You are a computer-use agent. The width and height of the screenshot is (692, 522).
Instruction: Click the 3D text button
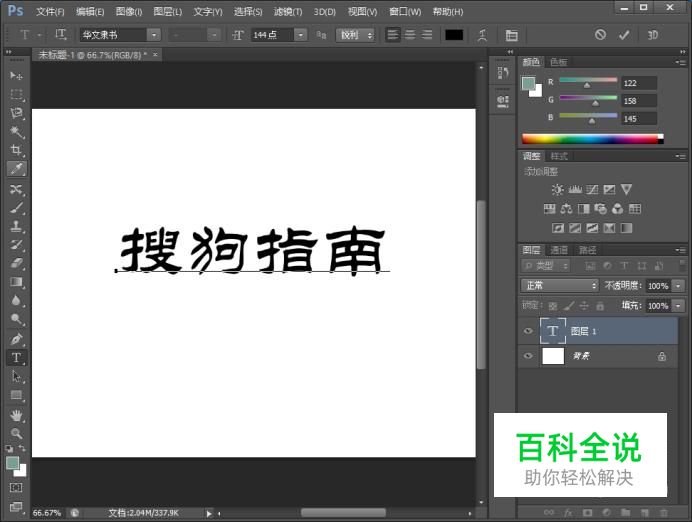pyautogui.click(x=653, y=35)
